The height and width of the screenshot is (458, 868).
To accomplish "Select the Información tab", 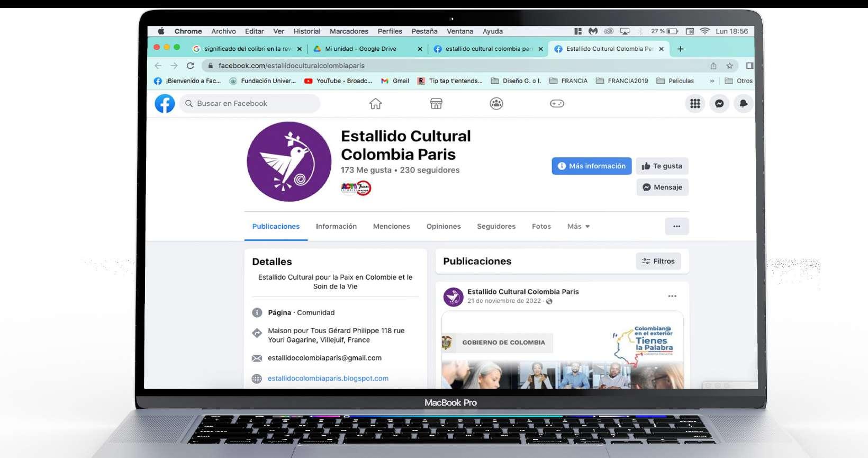I will [336, 226].
